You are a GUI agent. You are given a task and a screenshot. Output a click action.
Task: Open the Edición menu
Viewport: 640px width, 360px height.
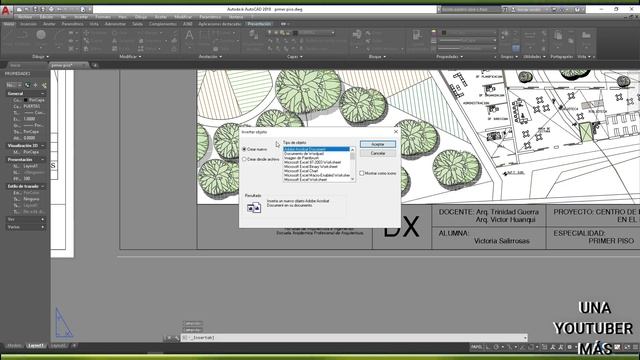[46, 17]
